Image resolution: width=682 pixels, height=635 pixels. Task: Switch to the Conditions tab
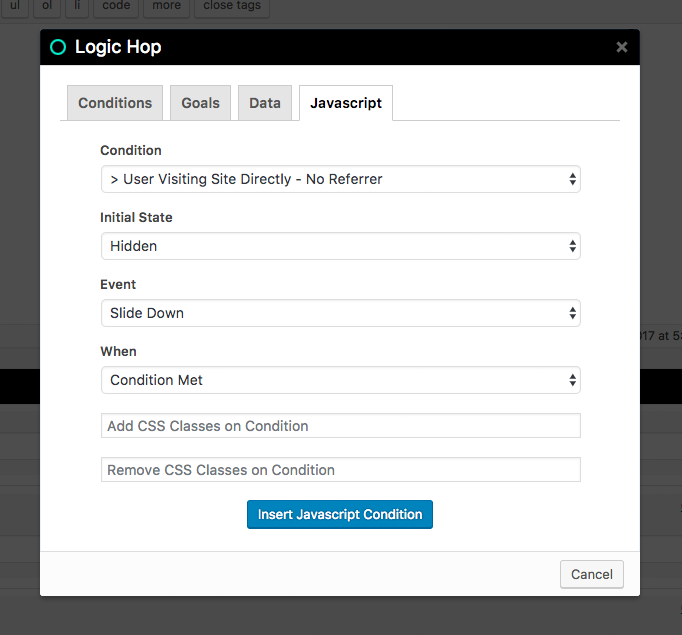[115, 103]
